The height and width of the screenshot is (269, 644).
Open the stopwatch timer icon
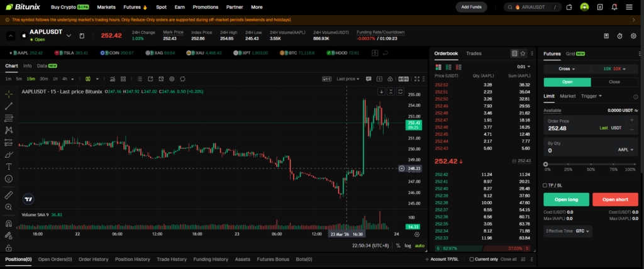619,36
